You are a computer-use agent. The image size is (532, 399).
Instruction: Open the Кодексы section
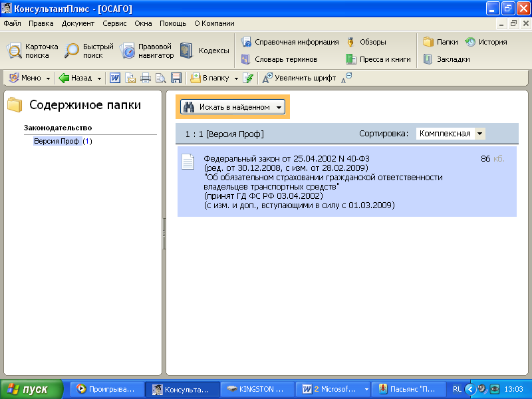(x=205, y=51)
